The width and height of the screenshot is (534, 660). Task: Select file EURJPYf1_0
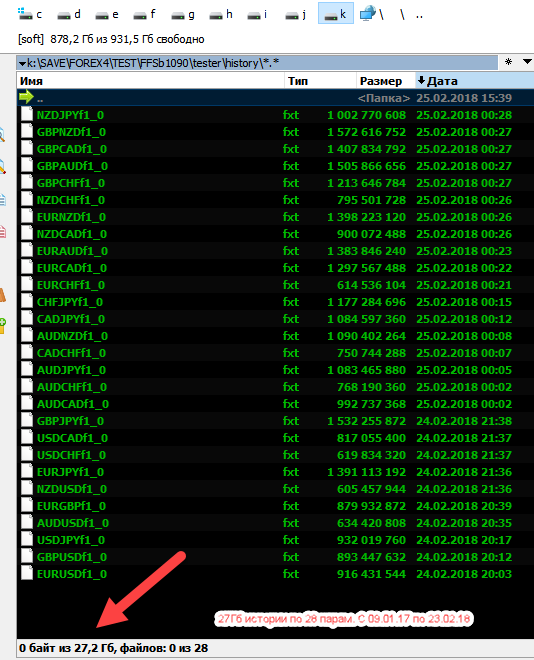275,472
